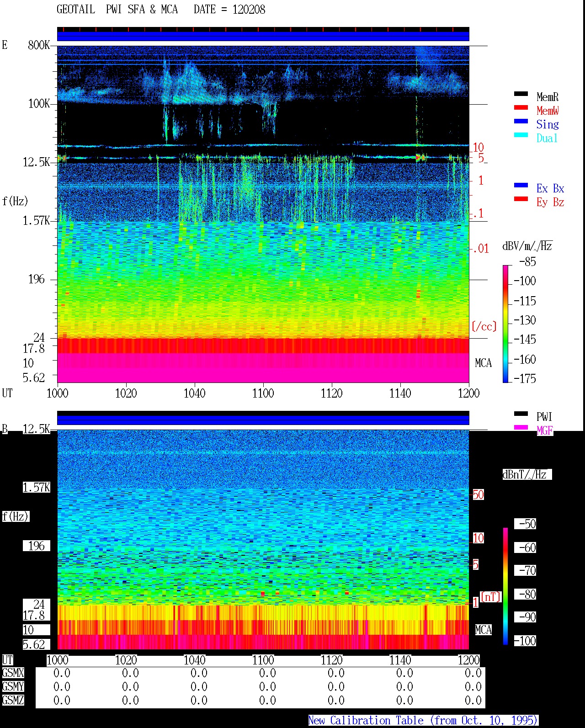Screen dimensions: 585x728
Task: Click the 12.5K label on electric panel
Action: coord(37,162)
